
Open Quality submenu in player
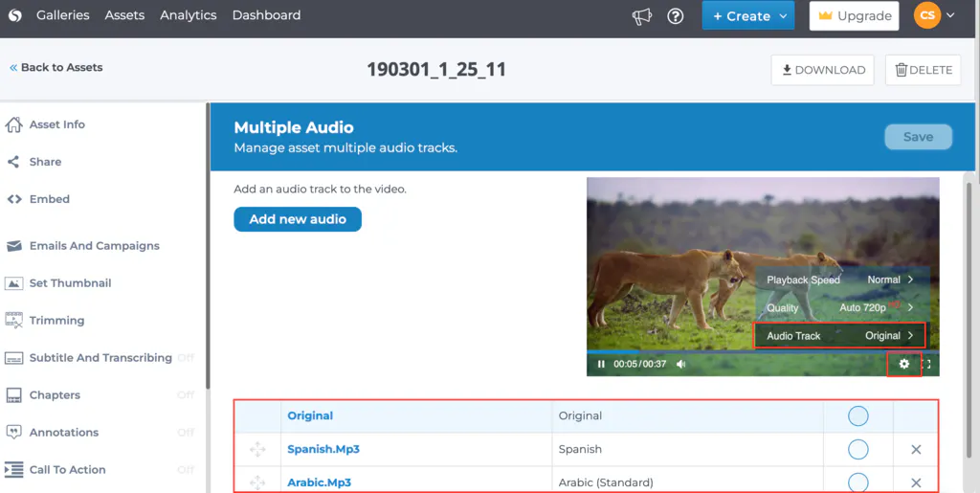840,307
